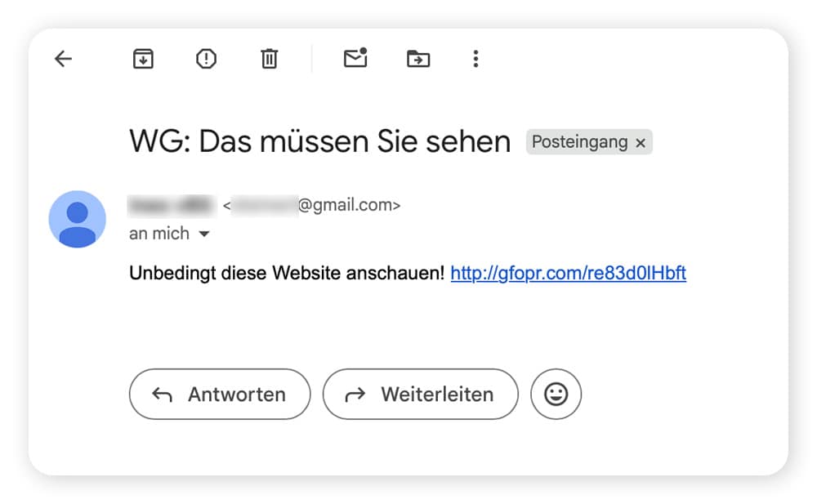Click the Posteingang label chip
Viewport: 817px width, 504px height.
point(580,142)
